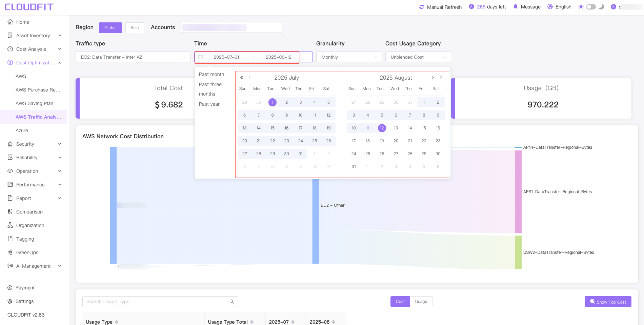Go to next year in calendar
Viewport: 644px width, 325px height.
tap(441, 78)
